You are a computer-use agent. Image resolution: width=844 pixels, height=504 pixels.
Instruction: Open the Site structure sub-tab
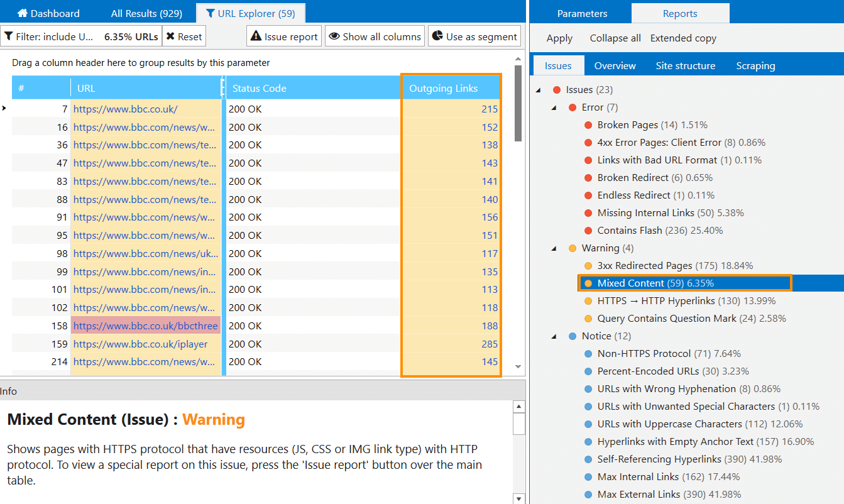tap(686, 65)
